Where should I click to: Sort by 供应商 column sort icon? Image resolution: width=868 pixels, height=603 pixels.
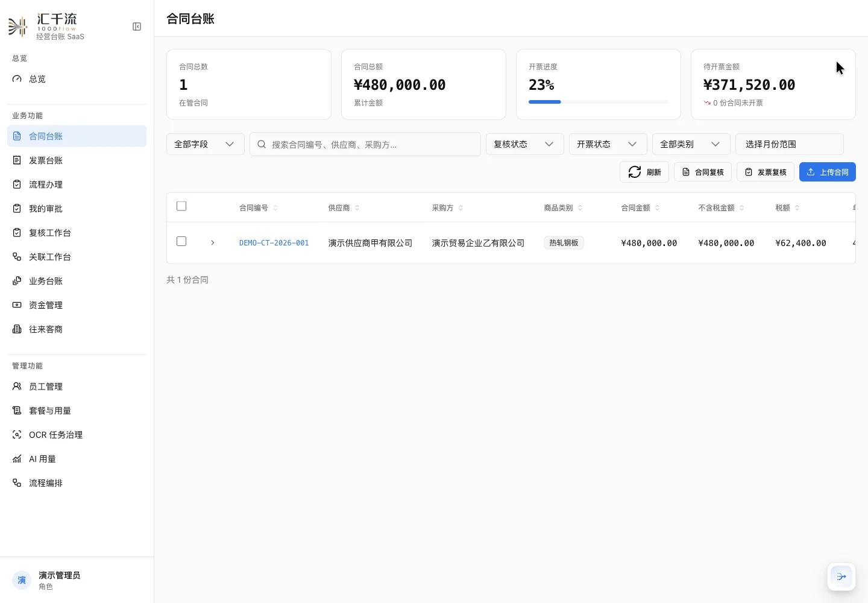(357, 208)
